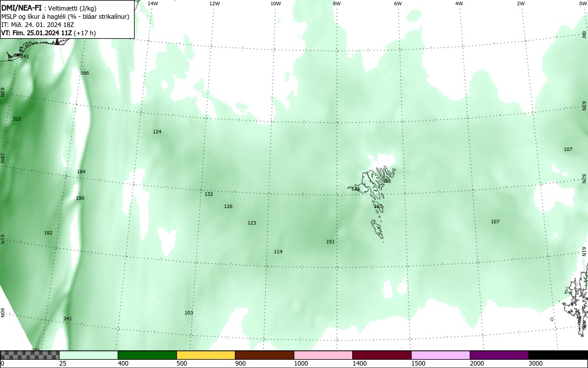Select the 0W longitude label

582,4
